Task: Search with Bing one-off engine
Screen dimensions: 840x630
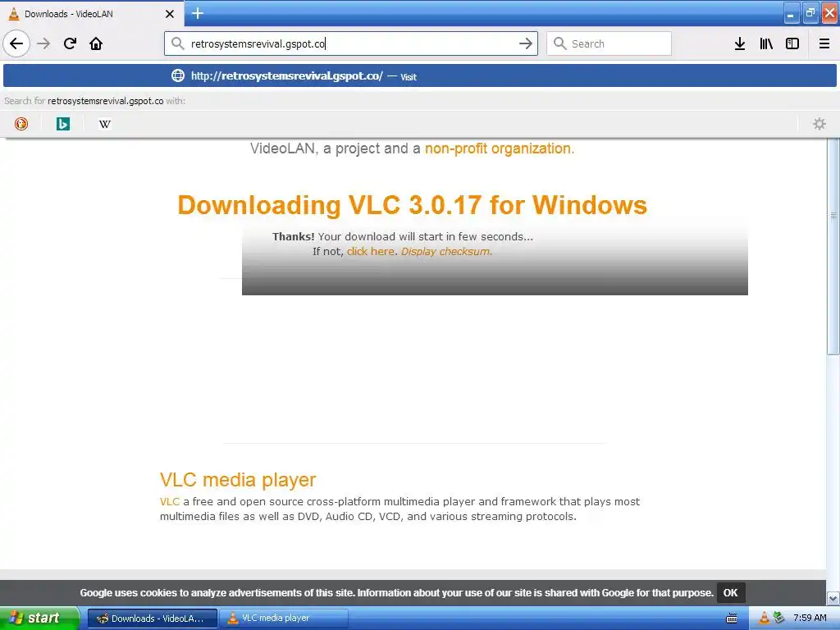Action: [x=63, y=124]
